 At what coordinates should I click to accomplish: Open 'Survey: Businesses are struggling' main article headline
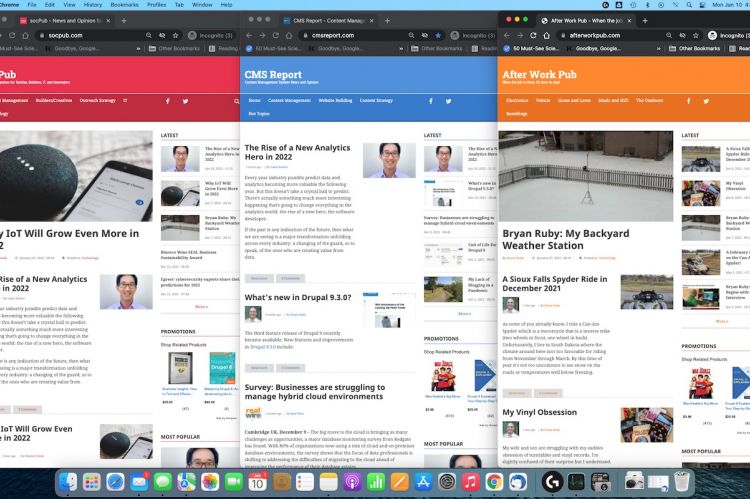coord(315,392)
